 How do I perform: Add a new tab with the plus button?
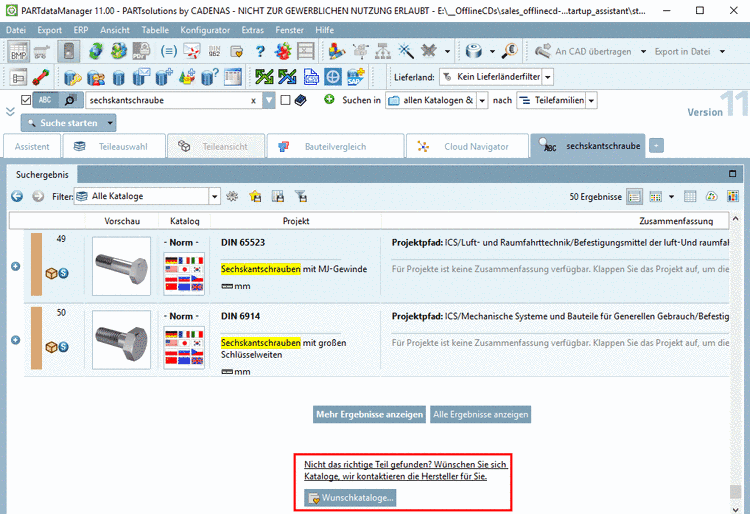656,145
